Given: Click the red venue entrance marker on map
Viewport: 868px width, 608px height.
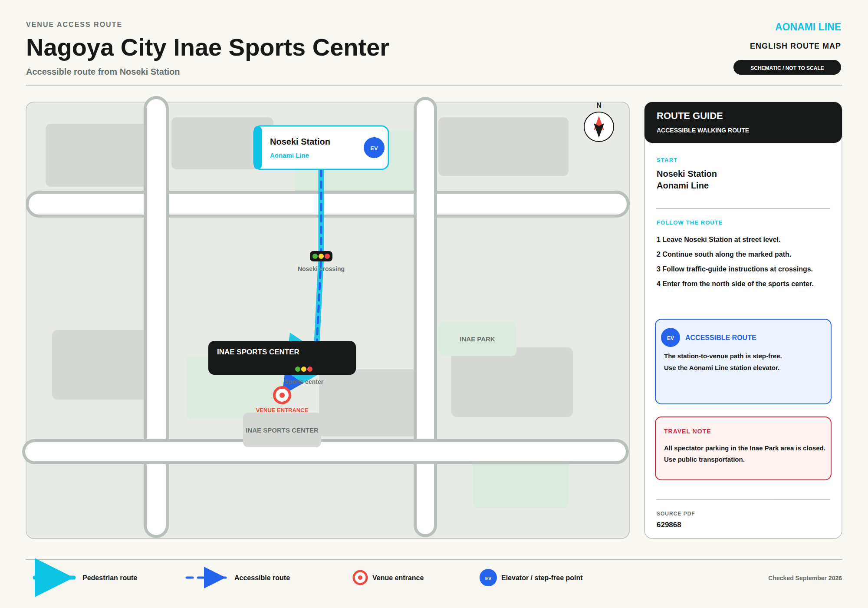Looking at the screenshot, I should (x=282, y=395).
